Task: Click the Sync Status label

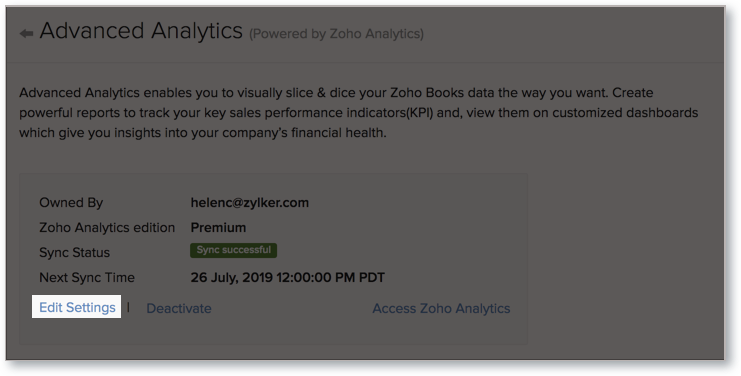Action: coord(74,253)
